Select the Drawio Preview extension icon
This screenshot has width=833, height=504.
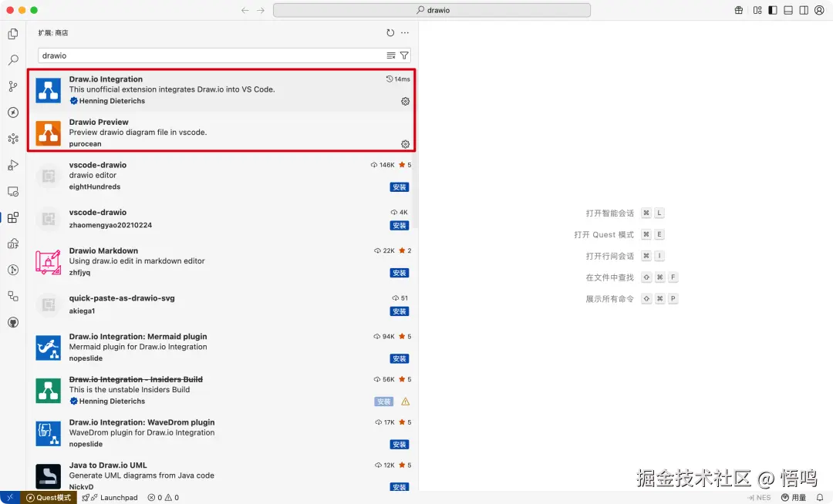pyautogui.click(x=49, y=133)
